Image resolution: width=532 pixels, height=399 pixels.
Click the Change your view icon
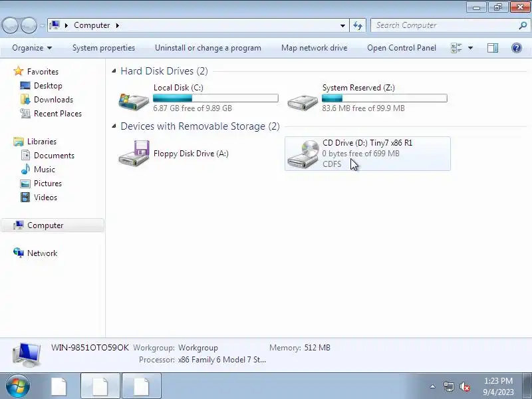pos(456,48)
